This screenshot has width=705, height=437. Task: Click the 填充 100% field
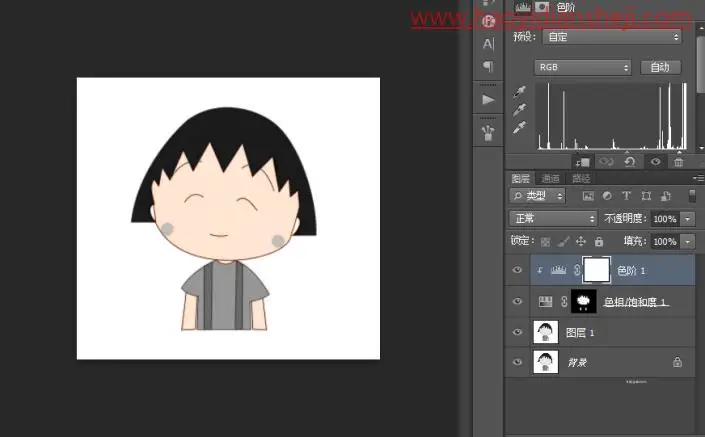665,242
